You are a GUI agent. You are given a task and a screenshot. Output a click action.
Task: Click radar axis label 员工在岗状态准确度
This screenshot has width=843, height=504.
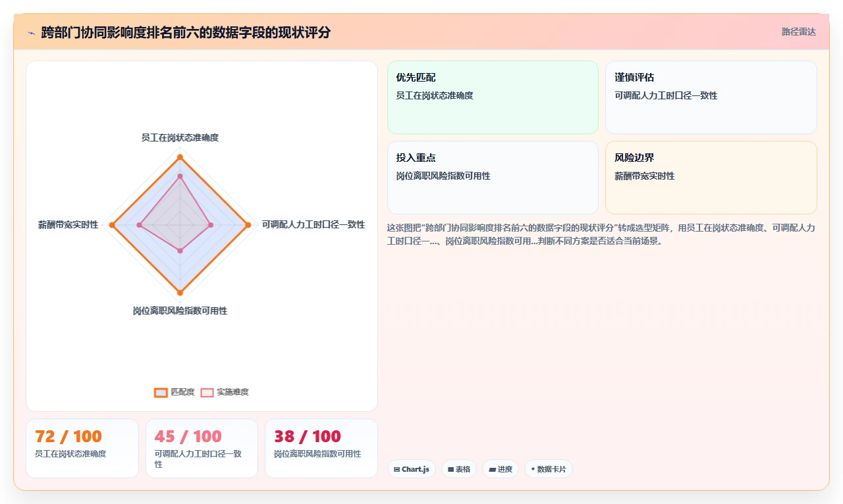pos(180,138)
